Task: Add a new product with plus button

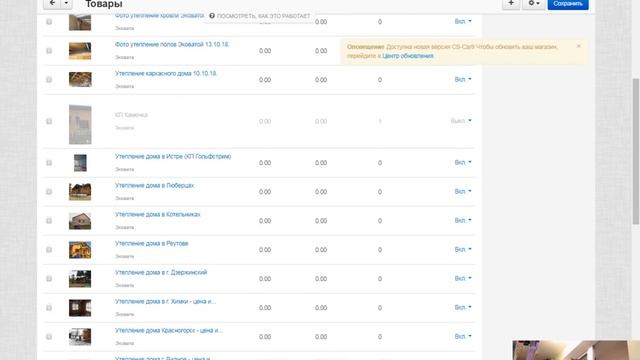Action: (x=511, y=3)
